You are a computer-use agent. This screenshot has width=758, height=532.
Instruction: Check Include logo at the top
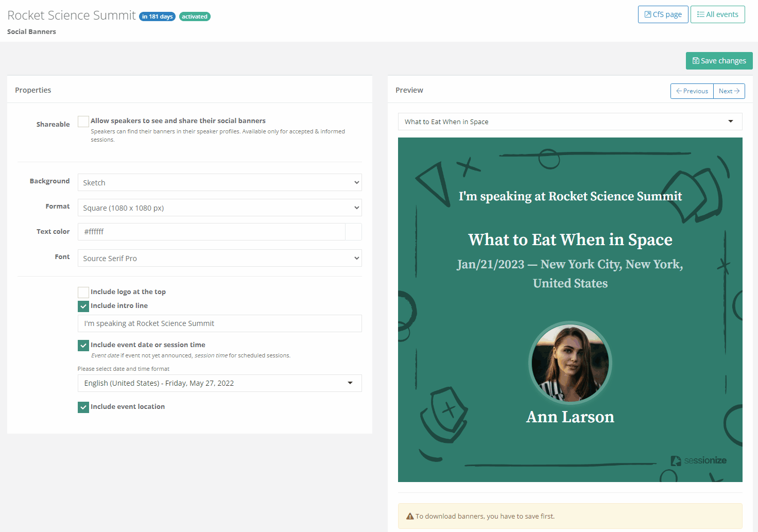83,293
